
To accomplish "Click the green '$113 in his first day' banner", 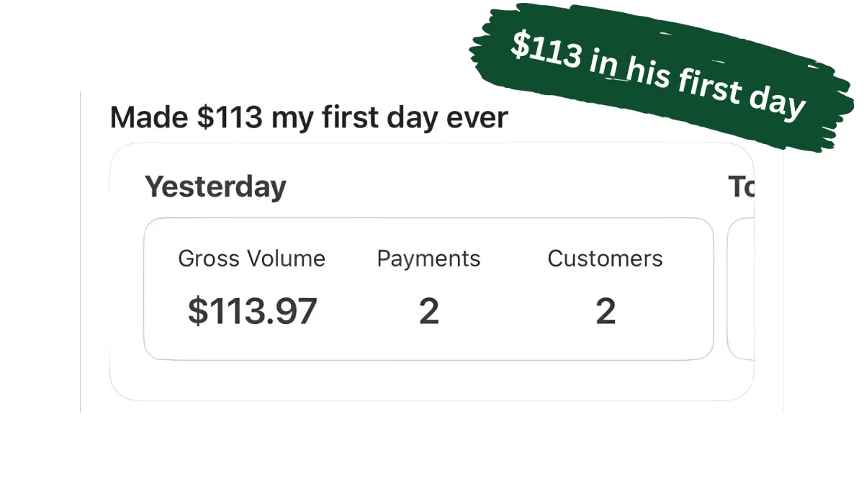I will coord(662,76).
